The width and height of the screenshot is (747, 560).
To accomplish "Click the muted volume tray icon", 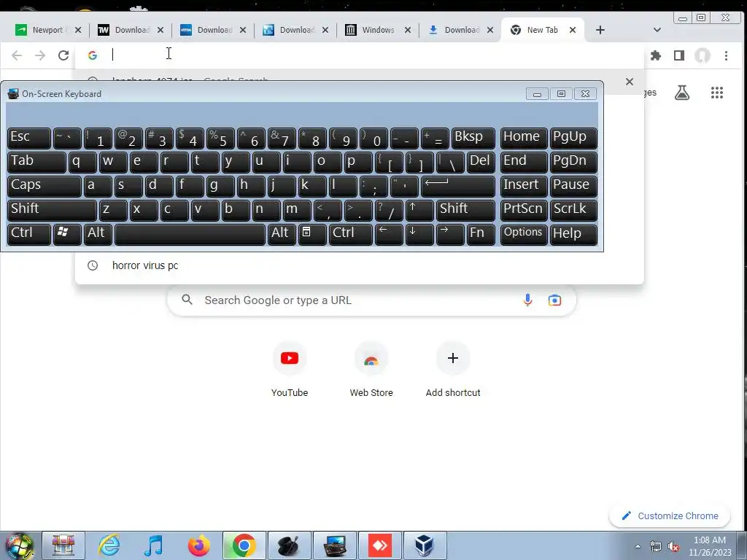I will click(673, 546).
